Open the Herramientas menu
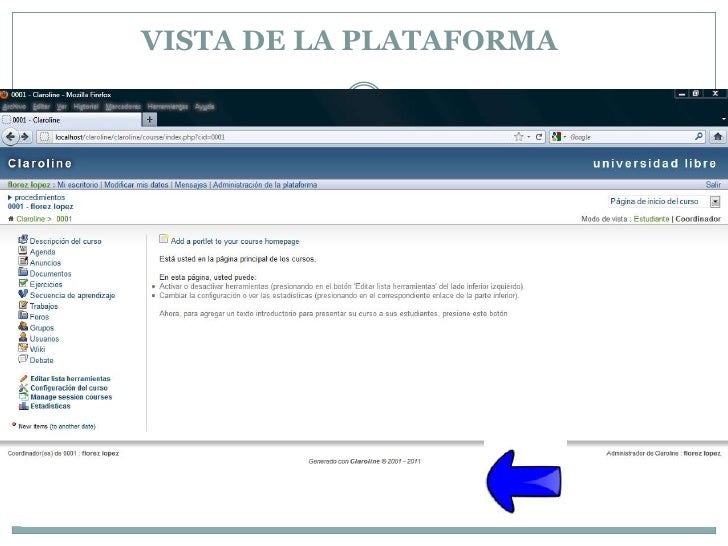Viewport: 728px width, 546px height. 168,107
